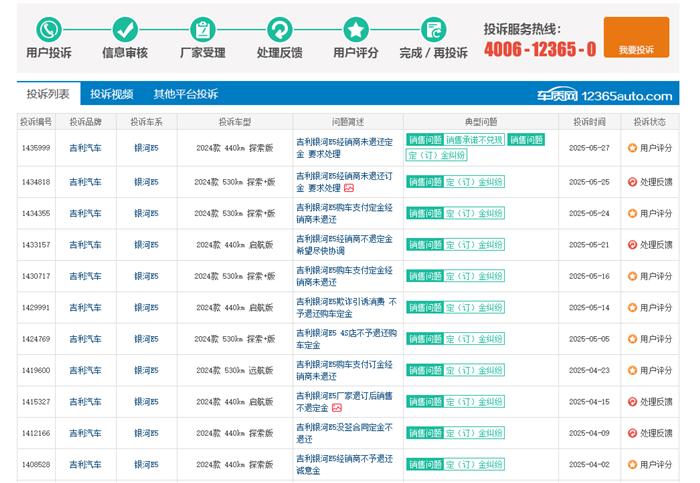Click complaint number 1435999
Screen dimensions: 700x483
(x=36, y=148)
